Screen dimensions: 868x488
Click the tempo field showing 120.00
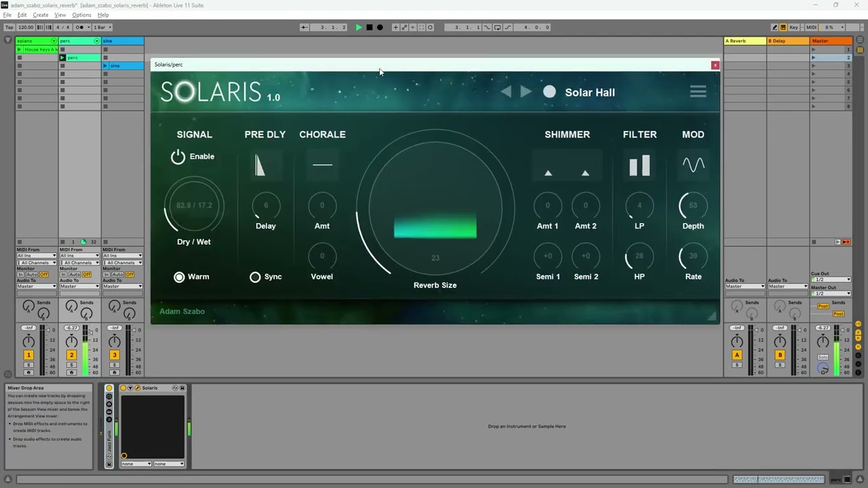[26, 27]
